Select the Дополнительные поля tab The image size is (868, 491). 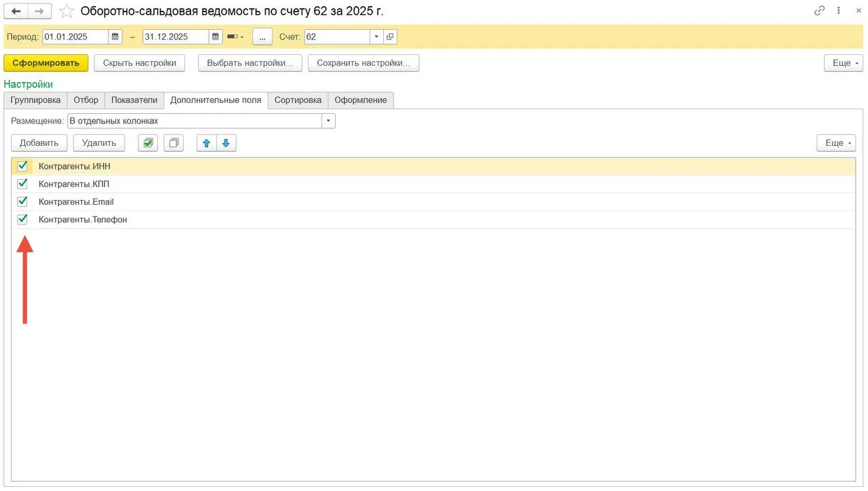click(x=216, y=100)
